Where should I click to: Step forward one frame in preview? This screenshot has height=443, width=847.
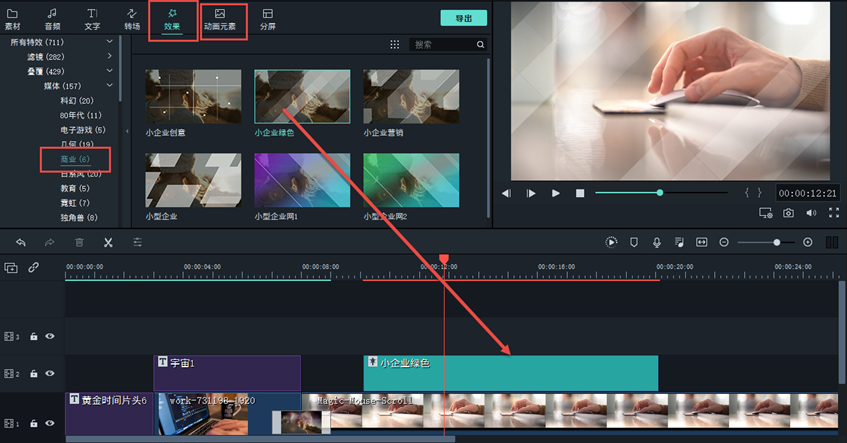531,193
